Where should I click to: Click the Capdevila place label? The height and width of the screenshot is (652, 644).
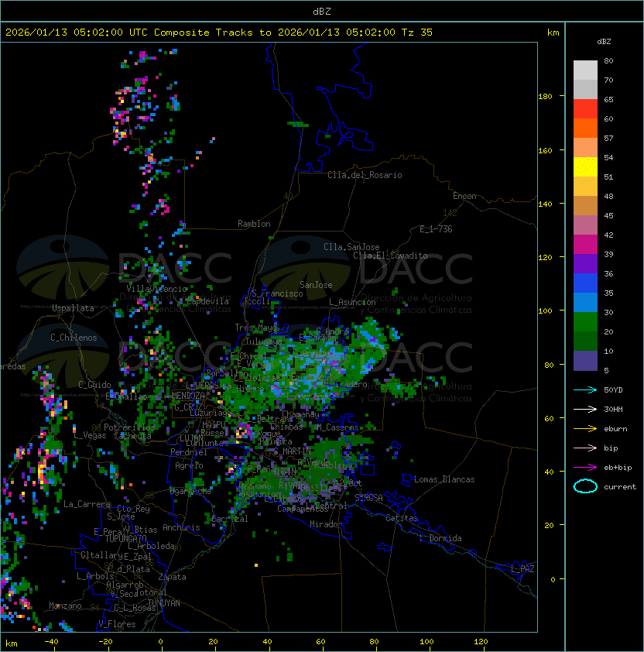pos(208,301)
